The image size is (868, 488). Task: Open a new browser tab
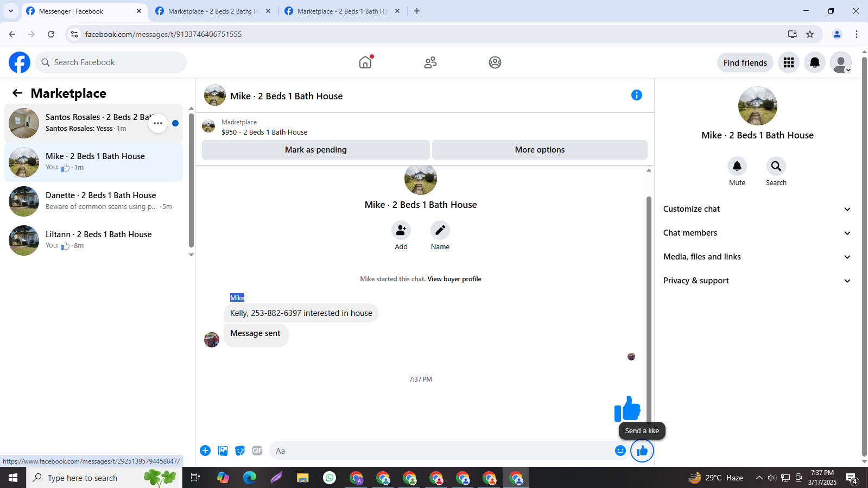point(417,11)
